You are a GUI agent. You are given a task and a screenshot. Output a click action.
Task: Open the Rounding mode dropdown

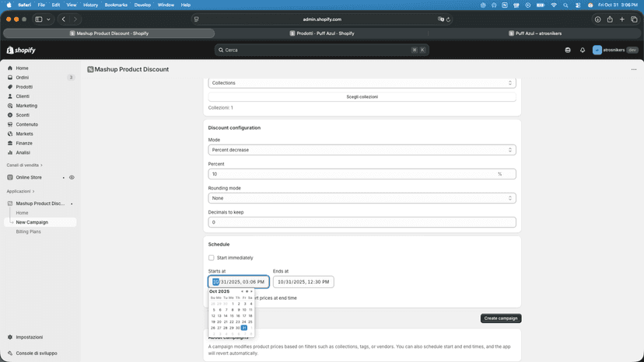pyautogui.click(x=362, y=198)
